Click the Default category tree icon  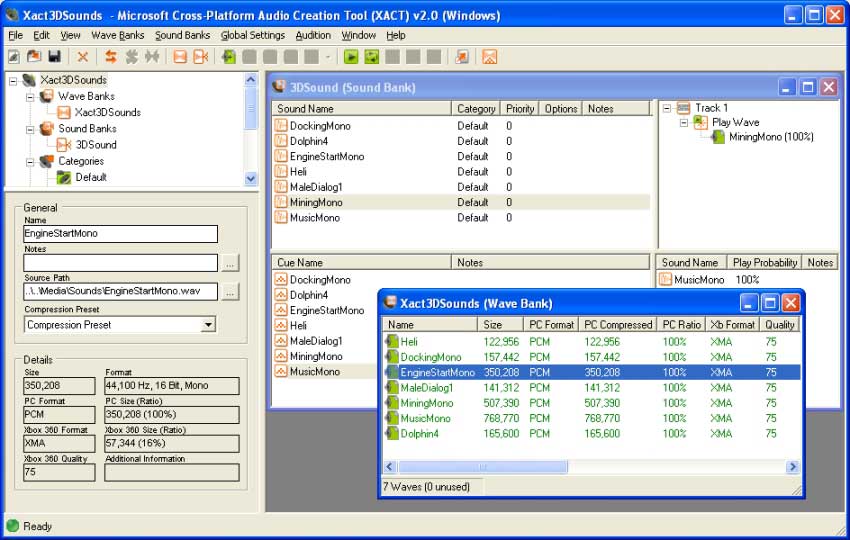(x=64, y=177)
